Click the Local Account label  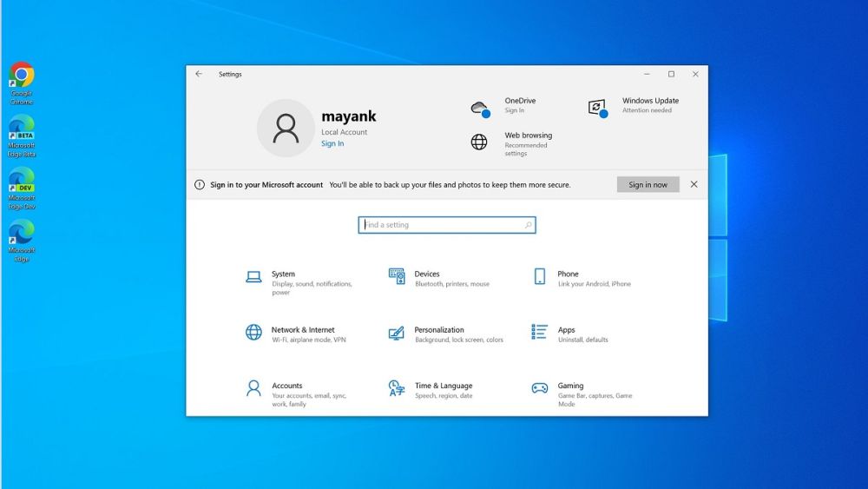(x=344, y=132)
